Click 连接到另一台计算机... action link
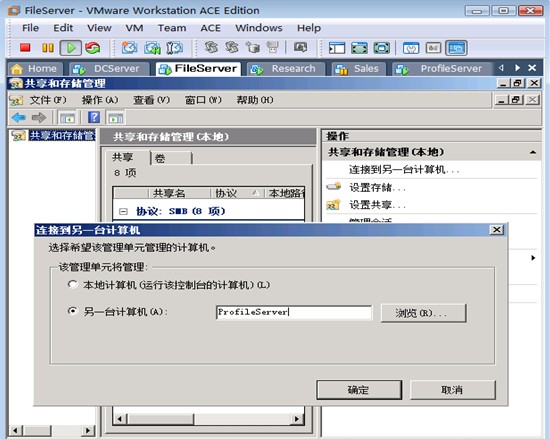The width and height of the screenshot is (550, 439). 404,170
